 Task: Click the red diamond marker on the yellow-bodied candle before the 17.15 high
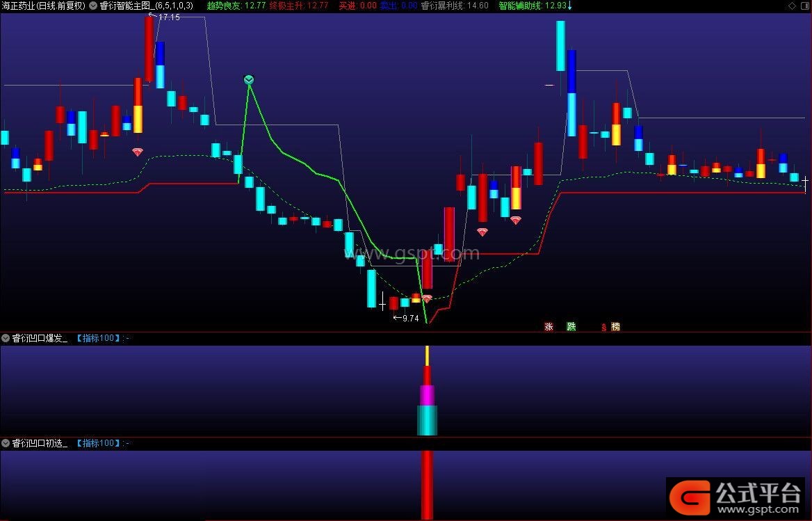(137, 152)
